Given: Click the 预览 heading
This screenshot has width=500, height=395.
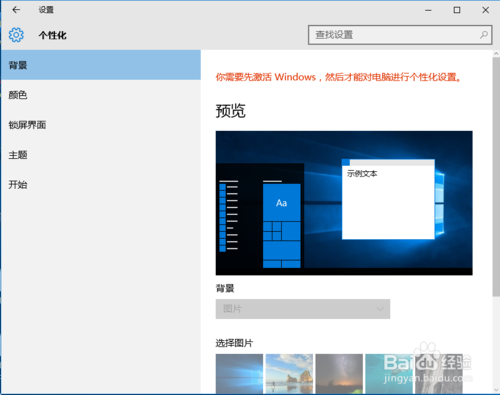Looking at the screenshot, I should (x=230, y=111).
